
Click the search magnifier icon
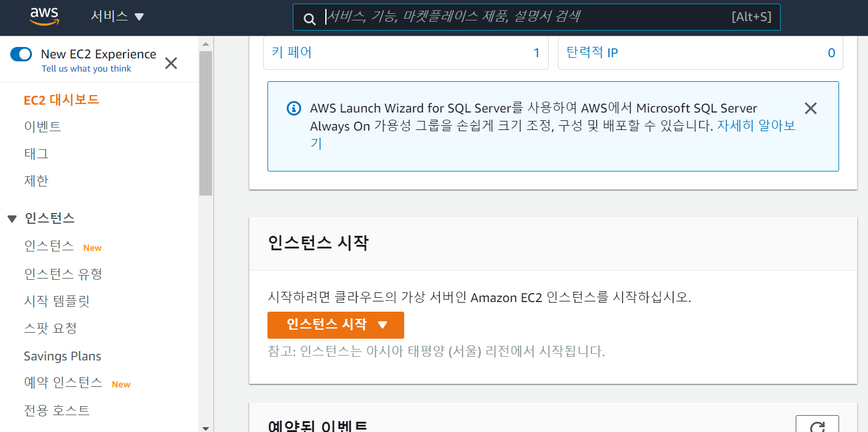tap(310, 19)
